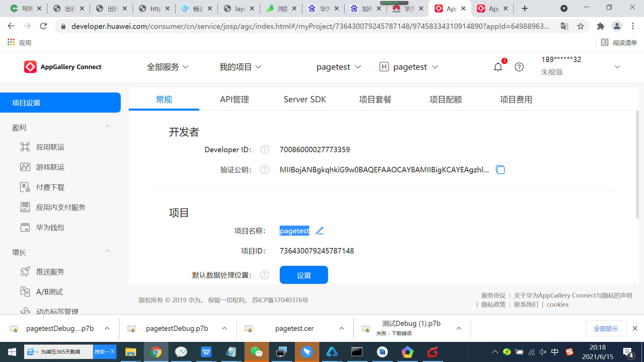Collapse the 盈利 sidebar section

(x=108, y=126)
